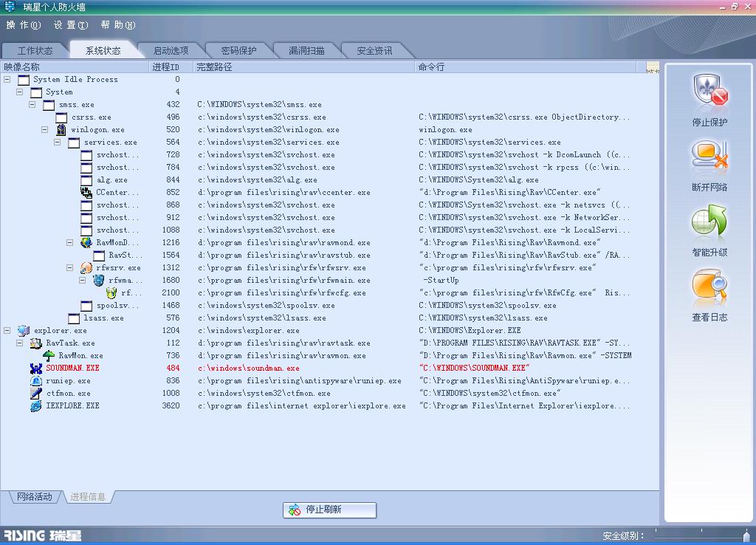The image size is (756, 545).
Task: Collapse the System Idle Process tree node
Action: tap(7, 79)
